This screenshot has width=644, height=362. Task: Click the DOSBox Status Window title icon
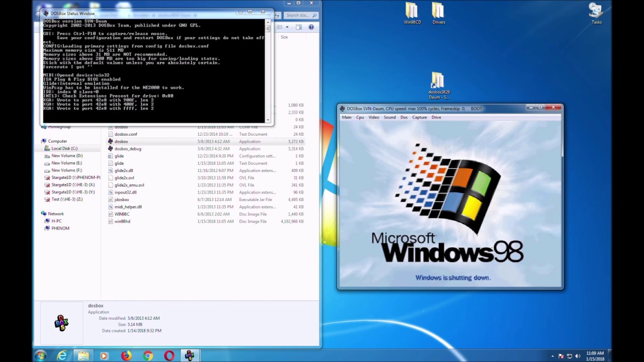coord(46,14)
